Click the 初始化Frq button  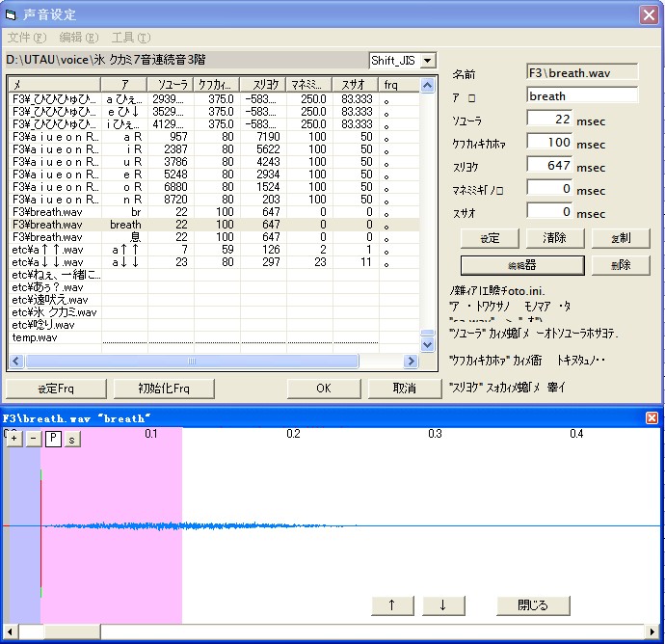point(164,389)
